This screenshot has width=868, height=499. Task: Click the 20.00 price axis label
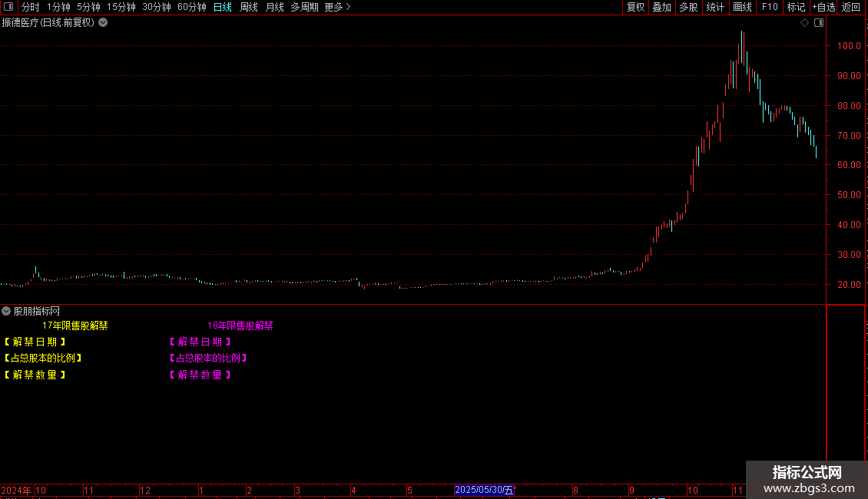click(x=849, y=284)
